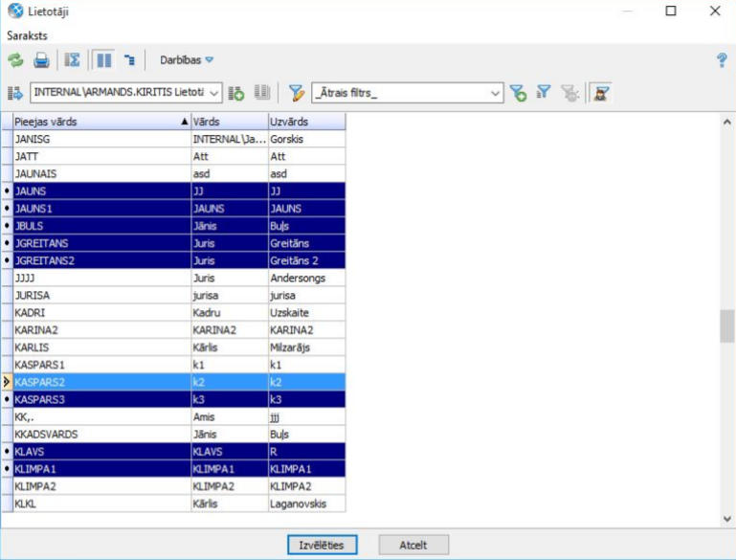Image resolution: width=736 pixels, height=560 pixels.
Task: Select the KKADSVARDS row
Action: (x=179, y=435)
